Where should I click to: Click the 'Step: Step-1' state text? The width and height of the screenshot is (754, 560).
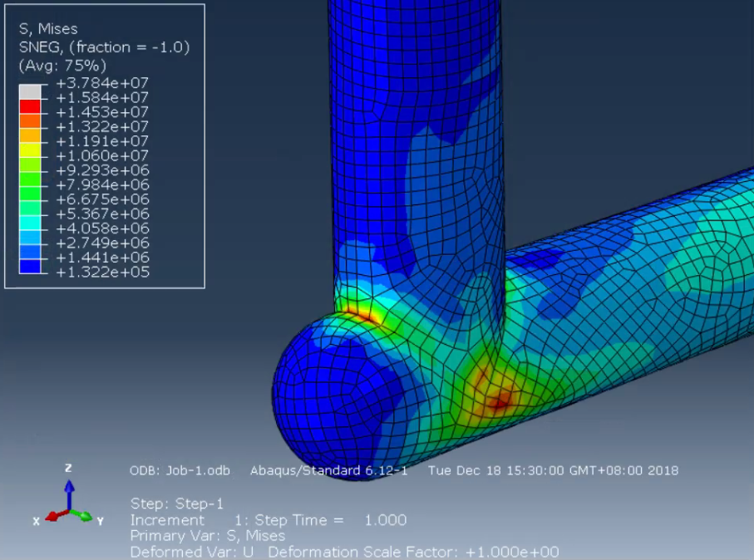(177, 504)
